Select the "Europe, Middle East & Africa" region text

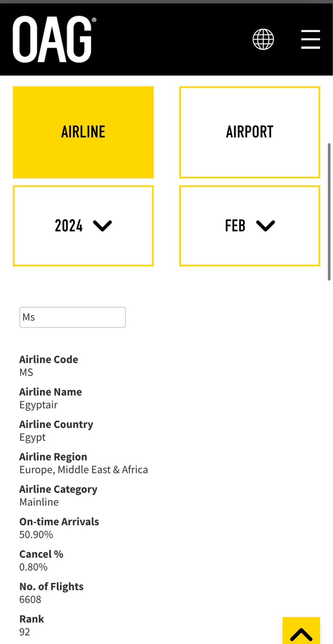tap(84, 470)
